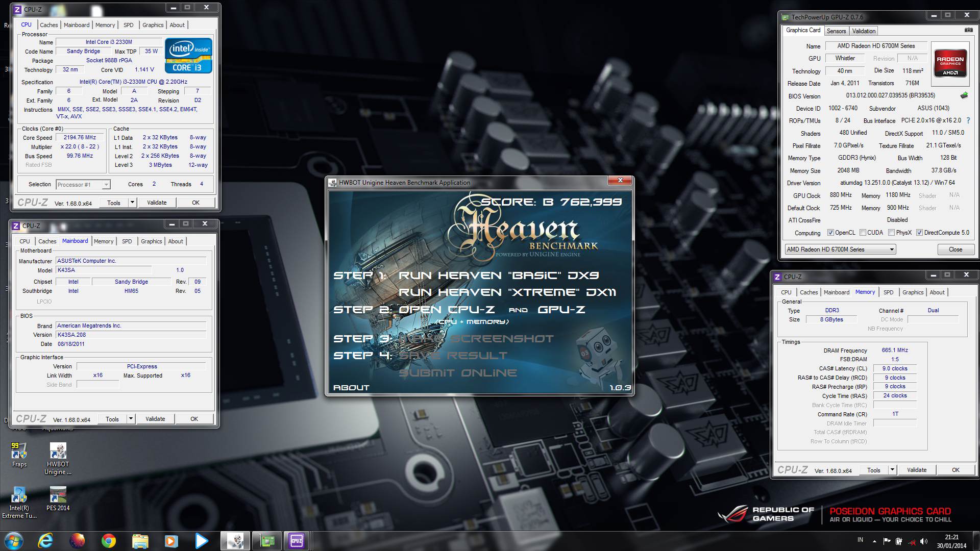Viewport: 980px width, 551px height.
Task: Click GPU-Z link in Heaven step 2
Action: 561,310
